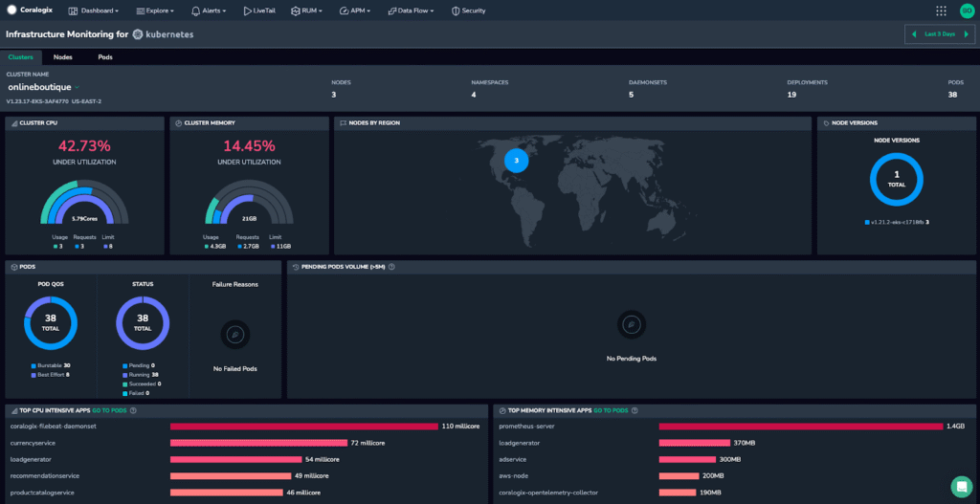Click the Cluster CPU panel icon
The height and width of the screenshot is (504, 980).
click(13, 123)
